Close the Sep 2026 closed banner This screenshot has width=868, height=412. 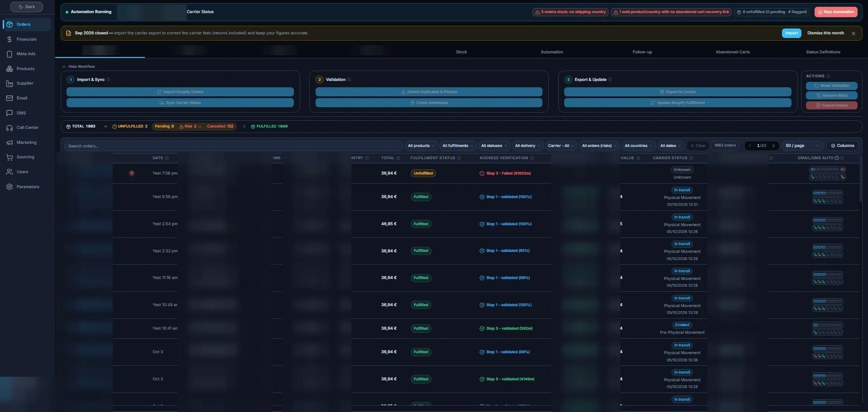854,33
